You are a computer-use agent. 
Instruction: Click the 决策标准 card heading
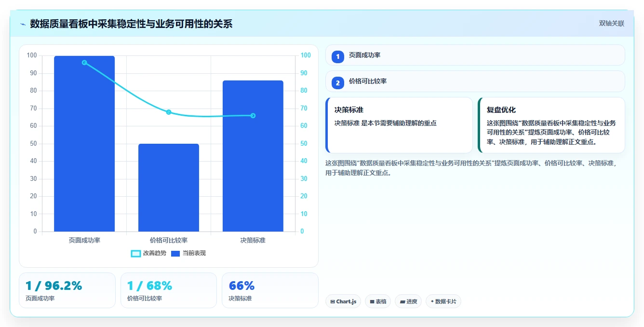(x=349, y=110)
